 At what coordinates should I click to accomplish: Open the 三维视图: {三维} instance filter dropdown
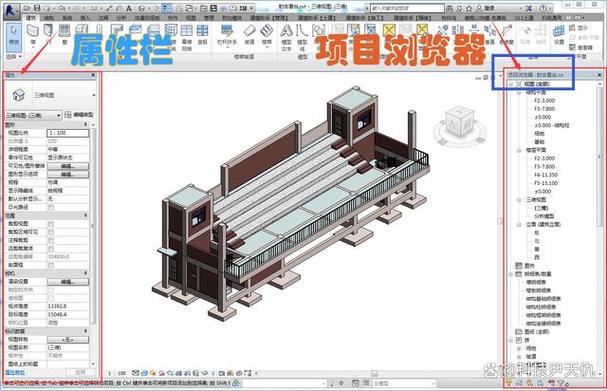click(x=33, y=115)
